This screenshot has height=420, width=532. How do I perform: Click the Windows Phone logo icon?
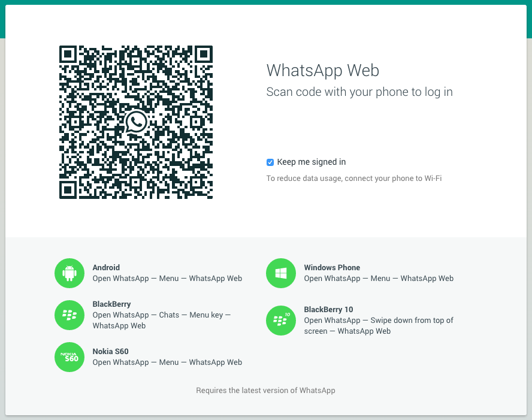[281, 273]
